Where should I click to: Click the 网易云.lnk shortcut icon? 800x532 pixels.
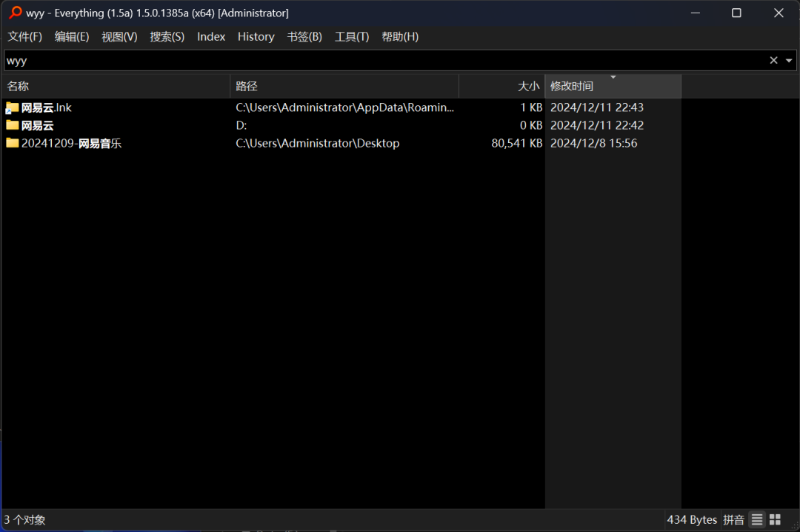[13, 107]
